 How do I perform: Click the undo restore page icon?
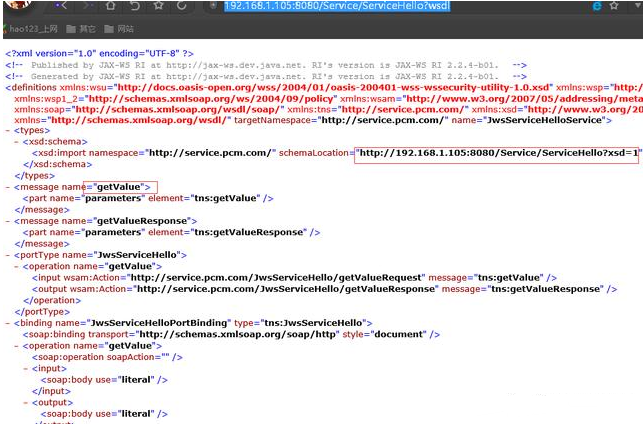pyautogui.click(x=136, y=7)
